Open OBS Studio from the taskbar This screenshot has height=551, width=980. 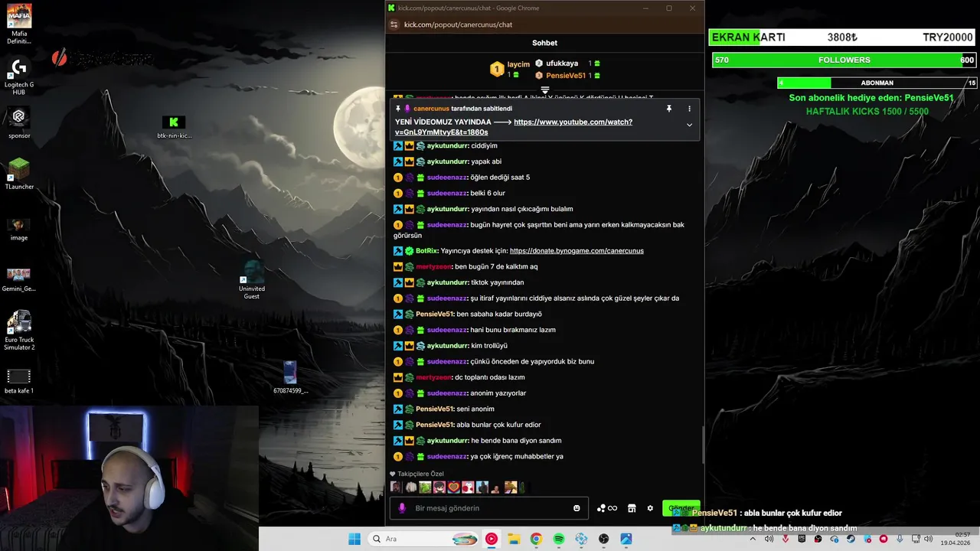[x=603, y=539]
